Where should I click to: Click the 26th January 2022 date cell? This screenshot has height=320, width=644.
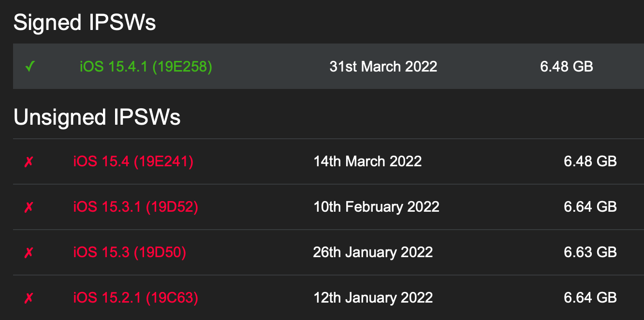tap(373, 252)
